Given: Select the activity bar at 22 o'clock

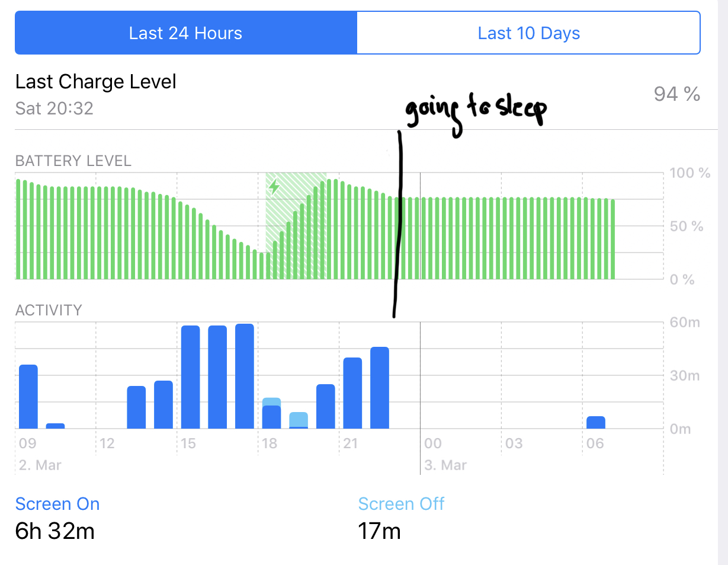Looking at the screenshot, I should click(380, 388).
